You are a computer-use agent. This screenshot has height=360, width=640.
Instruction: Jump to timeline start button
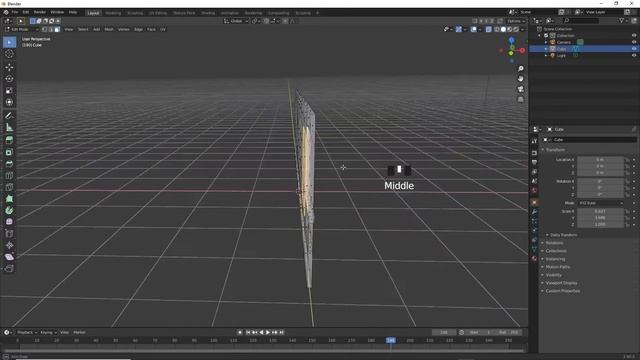pyautogui.click(x=247, y=332)
